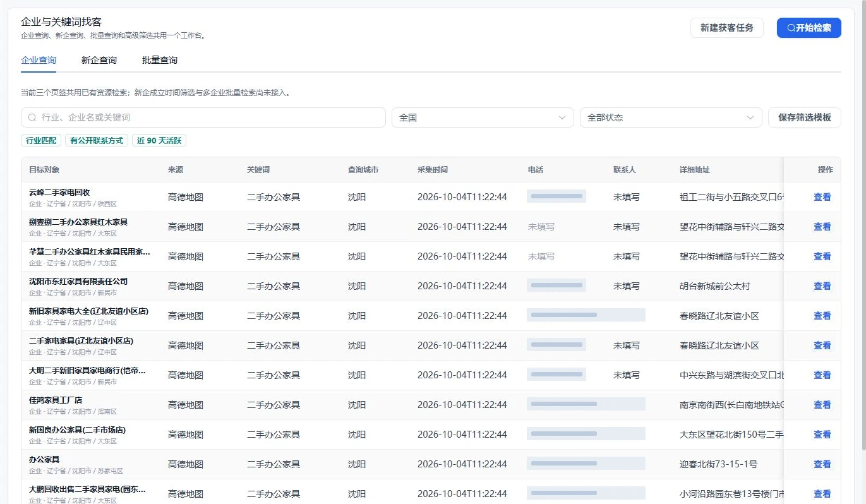Create a new task with 新建获客任务

pyautogui.click(x=727, y=28)
